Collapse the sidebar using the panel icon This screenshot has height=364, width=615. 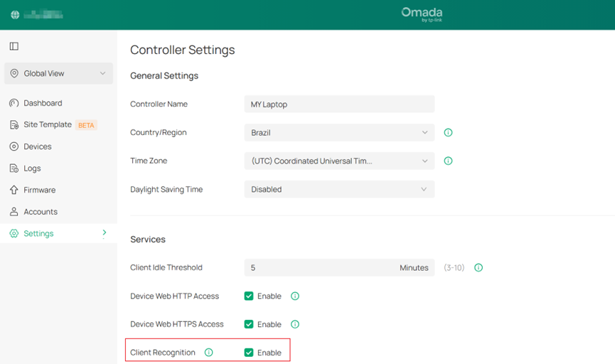tap(14, 46)
